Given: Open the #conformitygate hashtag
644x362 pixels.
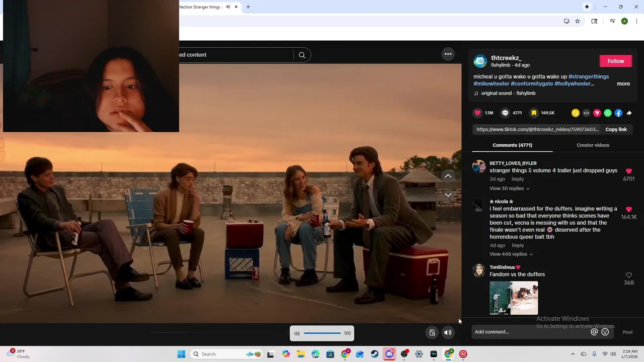Looking at the screenshot, I should pyautogui.click(x=532, y=83).
